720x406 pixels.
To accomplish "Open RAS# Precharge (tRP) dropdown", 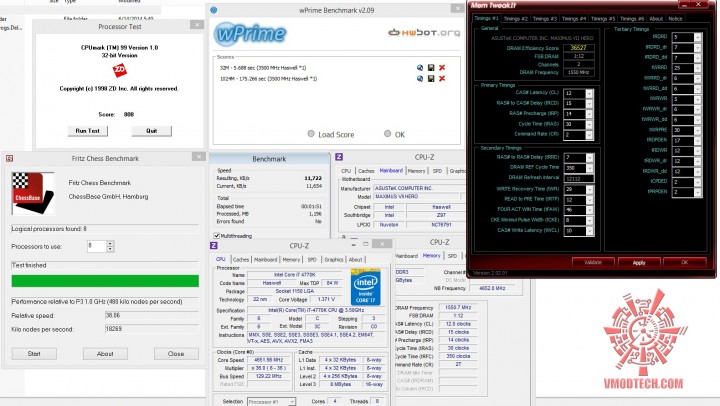I will [x=589, y=114].
